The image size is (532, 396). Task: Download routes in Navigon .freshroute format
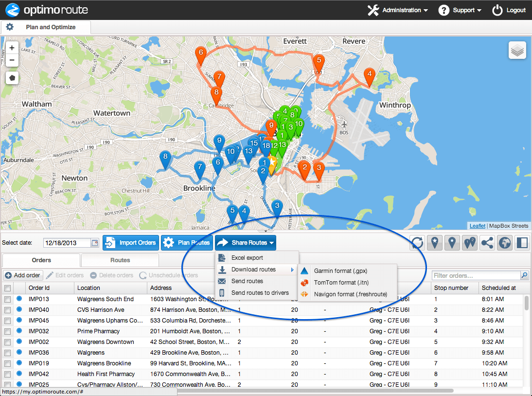(347, 294)
